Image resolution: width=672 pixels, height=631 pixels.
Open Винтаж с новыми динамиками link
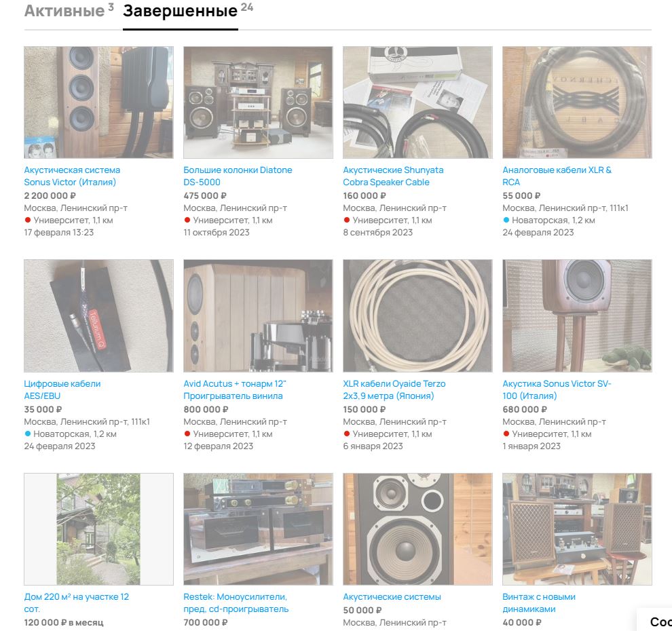[539, 603]
